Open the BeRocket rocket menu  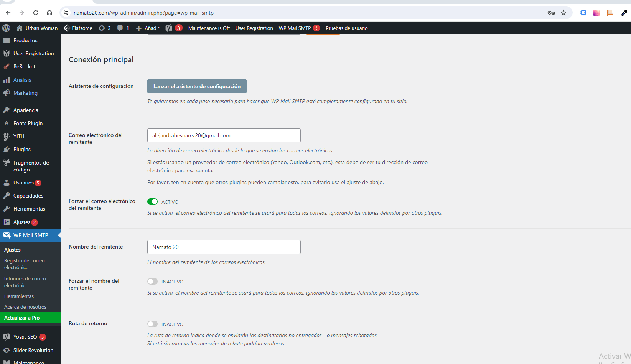click(x=30, y=66)
